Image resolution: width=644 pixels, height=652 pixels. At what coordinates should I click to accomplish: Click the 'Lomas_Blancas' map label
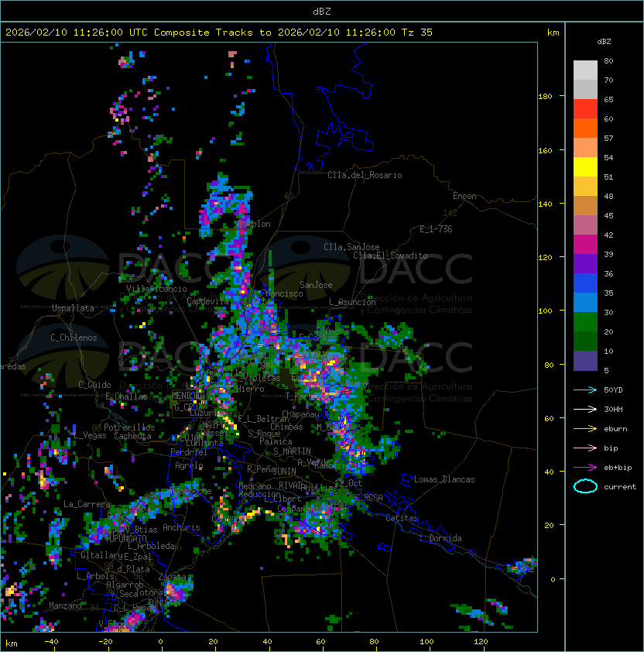click(444, 479)
